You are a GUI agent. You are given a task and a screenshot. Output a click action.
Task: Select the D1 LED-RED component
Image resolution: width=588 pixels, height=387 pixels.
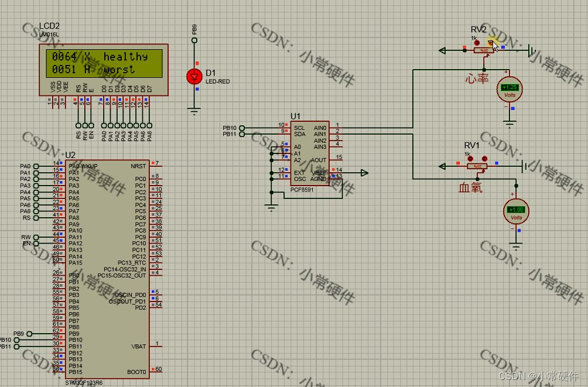[x=193, y=76]
